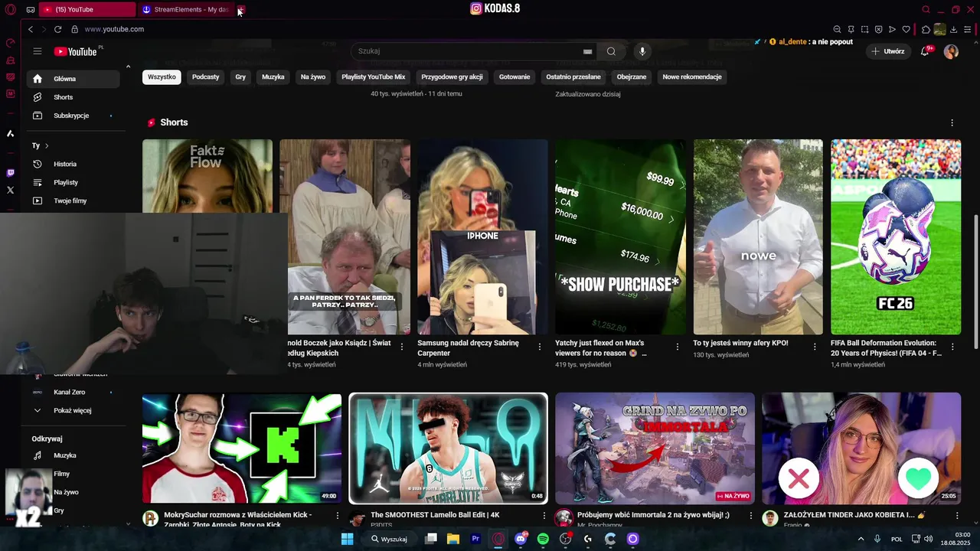This screenshot has height=551, width=980.
Task: Click the Opera pin icon in toolbar
Action: tap(851, 29)
